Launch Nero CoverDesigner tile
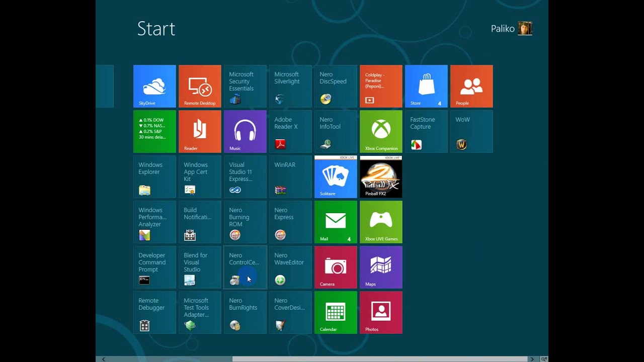Viewport: 644px width, 362px height. 290,312
